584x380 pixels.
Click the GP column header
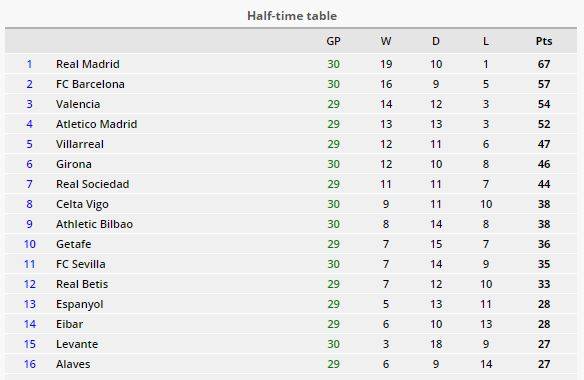click(x=333, y=41)
